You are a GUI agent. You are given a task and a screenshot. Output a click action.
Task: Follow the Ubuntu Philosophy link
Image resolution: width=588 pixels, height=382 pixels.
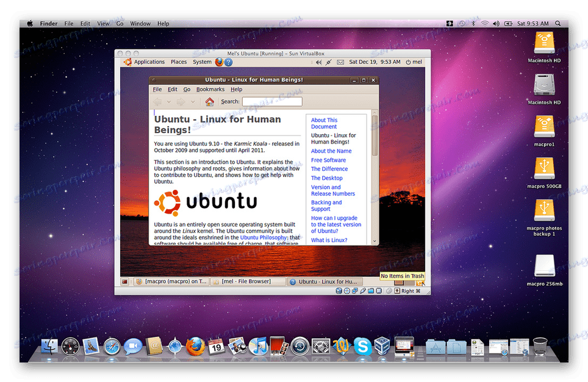point(264,237)
